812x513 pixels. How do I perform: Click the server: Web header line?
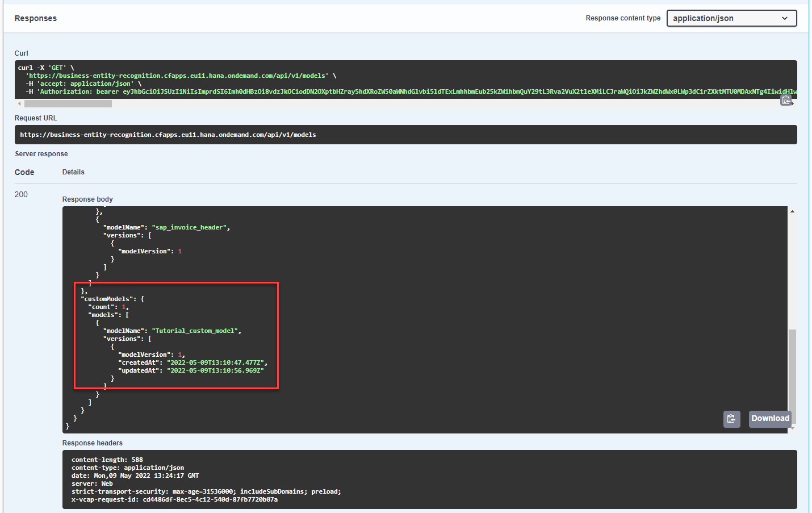tap(92, 483)
